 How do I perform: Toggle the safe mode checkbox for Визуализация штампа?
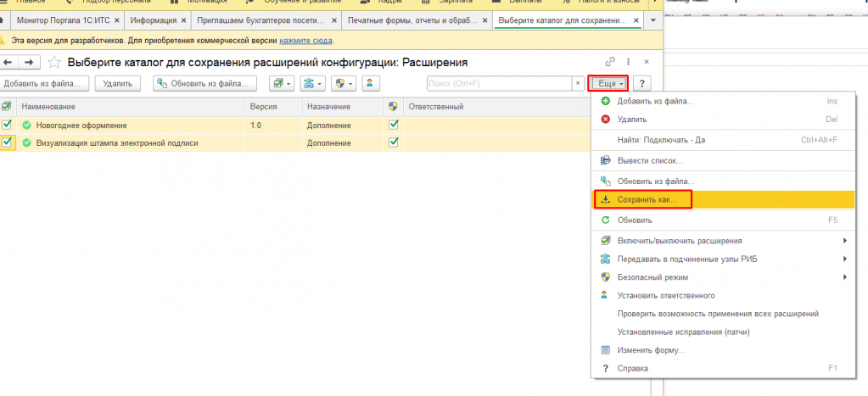394,142
